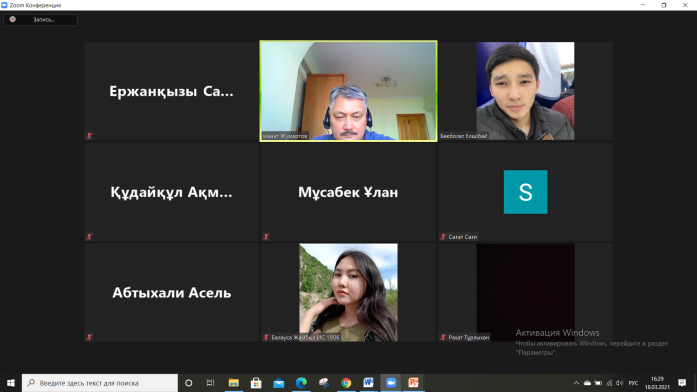Open the Mail app taskbar icon

tap(279, 383)
